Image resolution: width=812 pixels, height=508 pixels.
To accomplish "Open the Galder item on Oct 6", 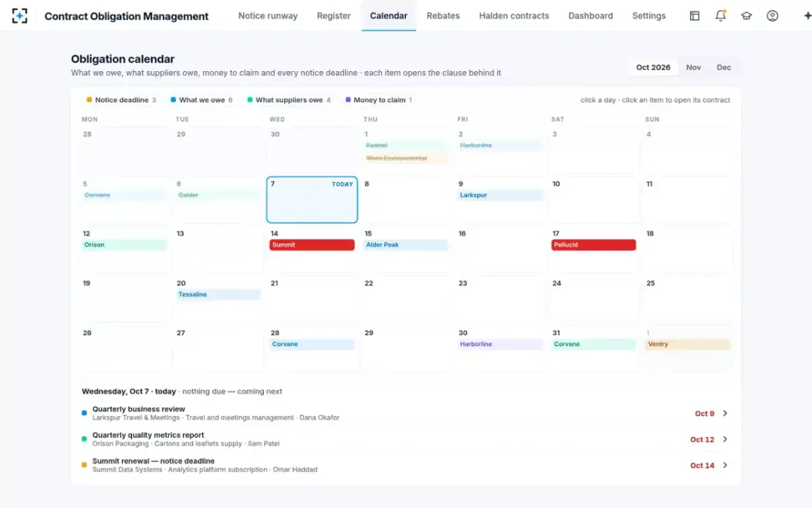I will [218, 195].
